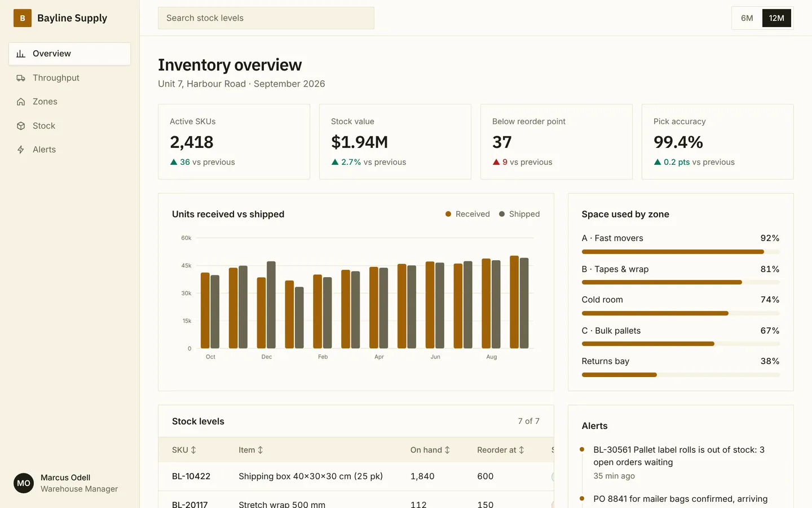Go to the Zones section
The height and width of the screenshot is (508, 812).
(x=70, y=102)
